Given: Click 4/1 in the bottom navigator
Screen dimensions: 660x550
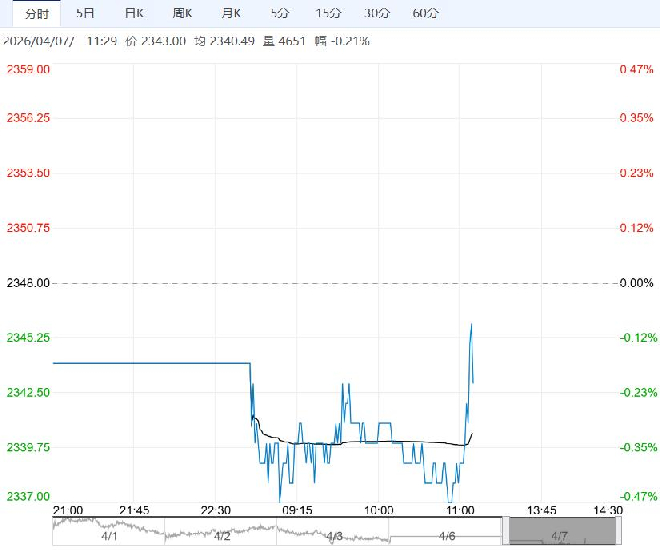Looking at the screenshot, I should tap(109, 537).
